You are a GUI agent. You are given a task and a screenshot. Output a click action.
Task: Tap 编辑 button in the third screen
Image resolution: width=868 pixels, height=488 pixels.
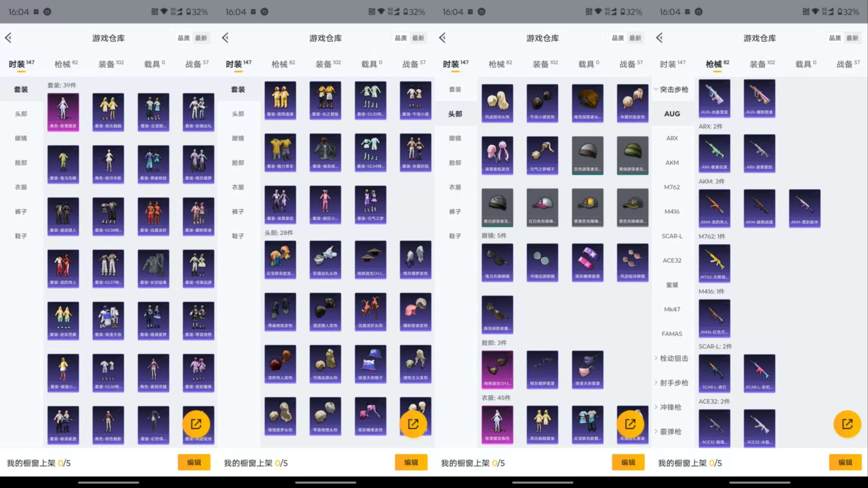(x=628, y=462)
